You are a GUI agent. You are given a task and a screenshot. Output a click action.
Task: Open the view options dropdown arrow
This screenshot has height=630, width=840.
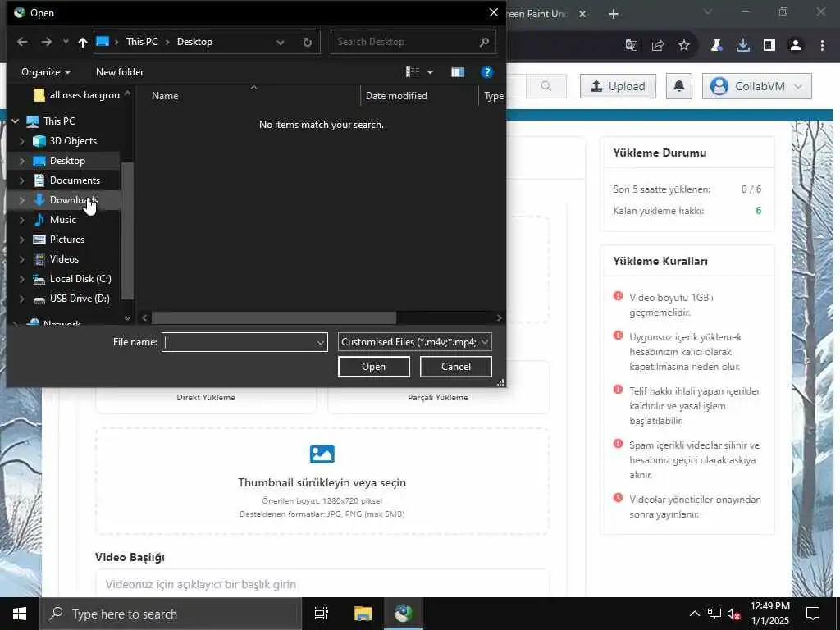430,72
